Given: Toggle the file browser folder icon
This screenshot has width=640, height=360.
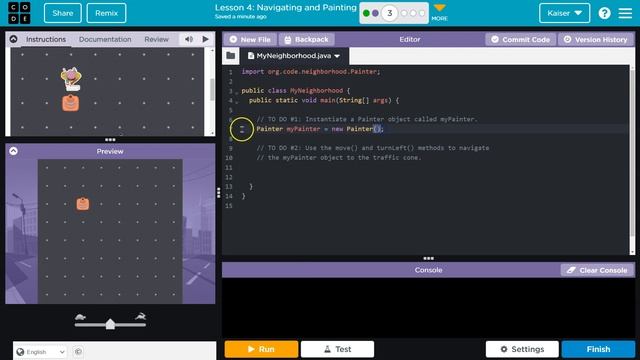Looking at the screenshot, I should pyautogui.click(x=231, y=56).
